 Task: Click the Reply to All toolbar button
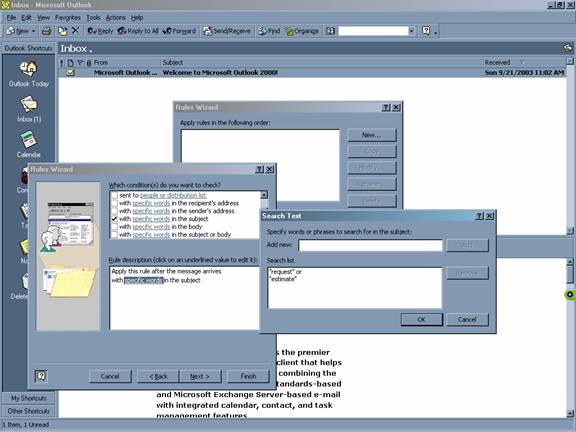coord(138,31)
